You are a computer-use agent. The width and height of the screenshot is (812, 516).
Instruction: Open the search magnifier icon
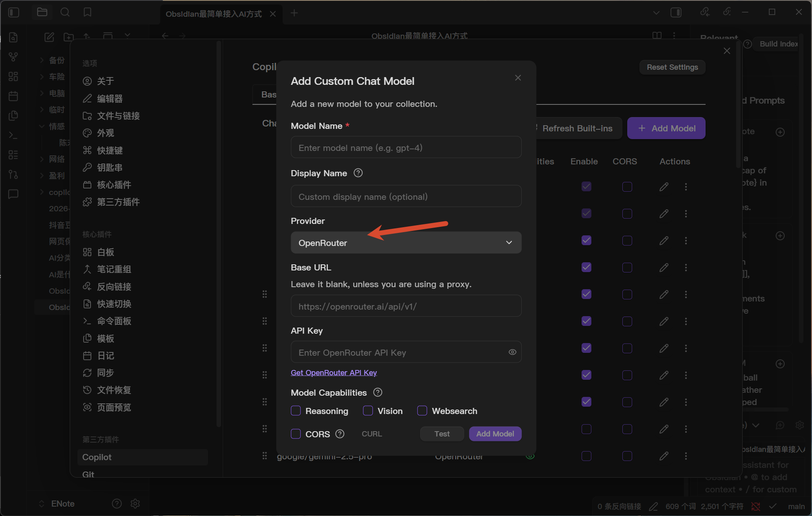(65, 12)
